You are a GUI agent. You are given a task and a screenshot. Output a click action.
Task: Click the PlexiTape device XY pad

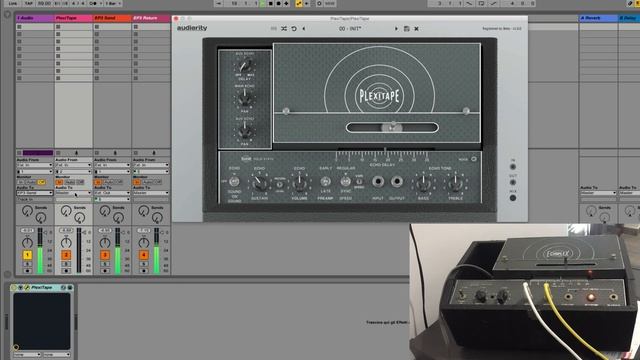[x=42, y=322]
